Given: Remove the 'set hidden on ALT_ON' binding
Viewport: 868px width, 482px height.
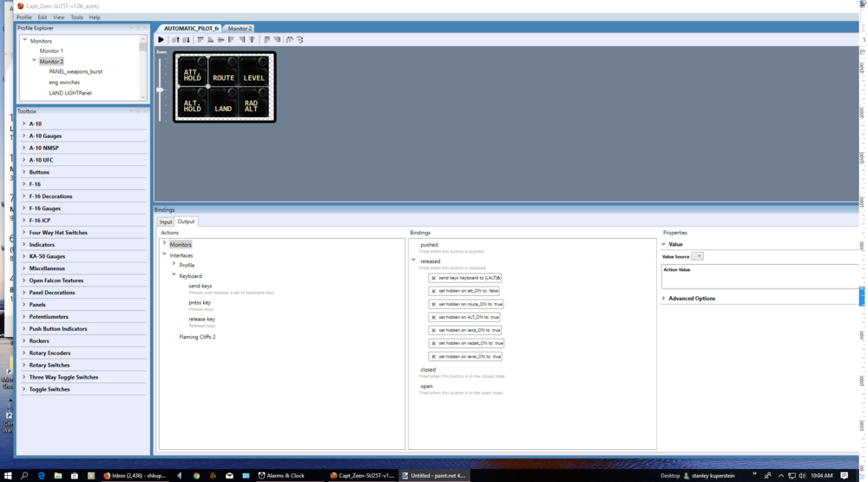Looking at the screenshot, I should [433, 318].
